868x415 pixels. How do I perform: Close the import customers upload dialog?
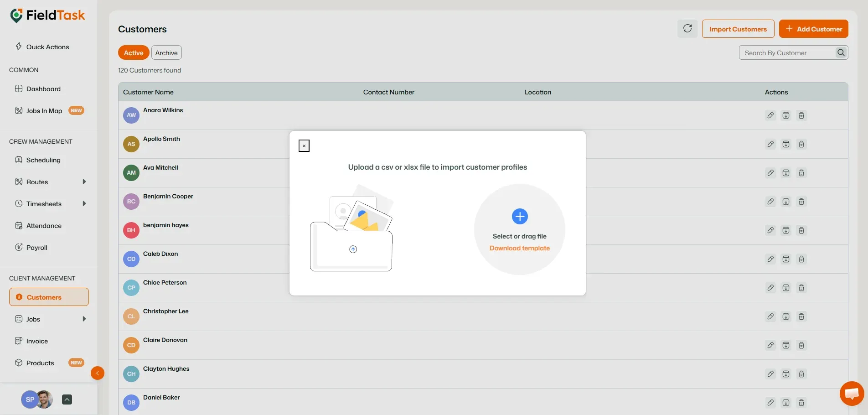[304, 146]
